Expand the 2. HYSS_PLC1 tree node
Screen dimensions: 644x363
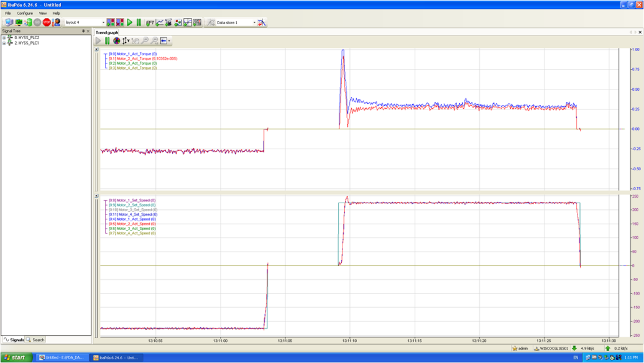point(4,43)
